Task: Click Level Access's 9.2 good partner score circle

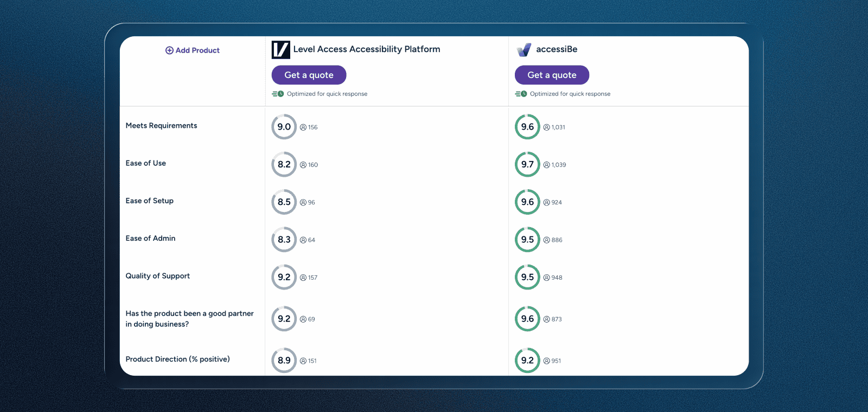Action: pyautogui.click(x=284, y=319)
